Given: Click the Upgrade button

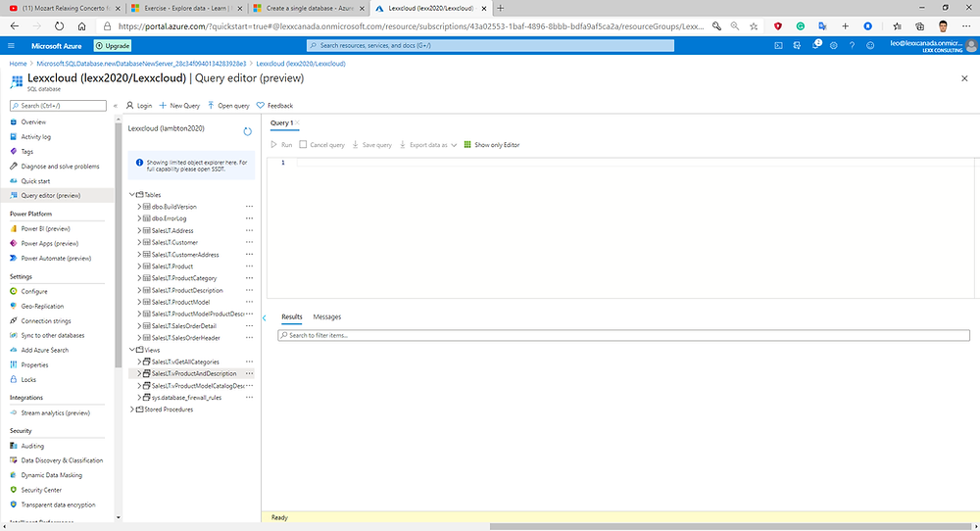Looking at the screenshot, I should click(x=113, y=46).
